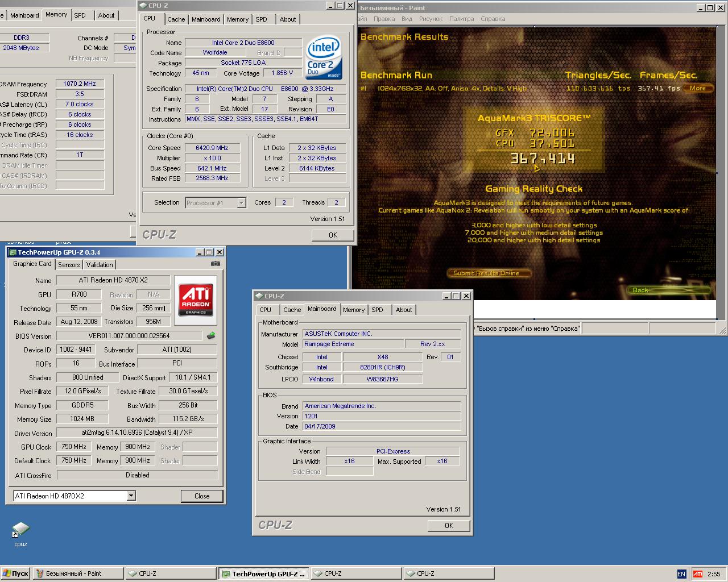Screen dimensions: 728x582
Task: Open the Рисунок menu in Paint
Action: click(x=431, y=19)
